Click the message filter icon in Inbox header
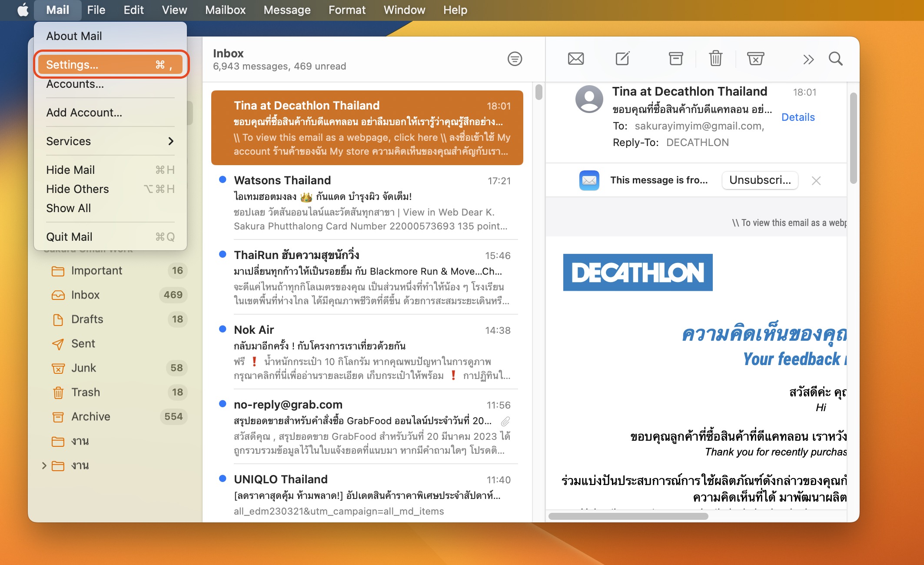The image size is (924, 565). coord(515,59)
